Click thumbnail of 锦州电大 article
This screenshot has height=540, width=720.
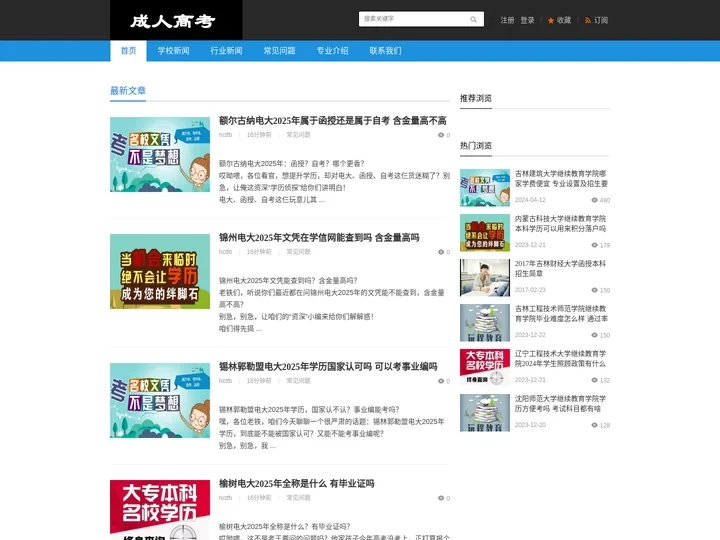160,271
